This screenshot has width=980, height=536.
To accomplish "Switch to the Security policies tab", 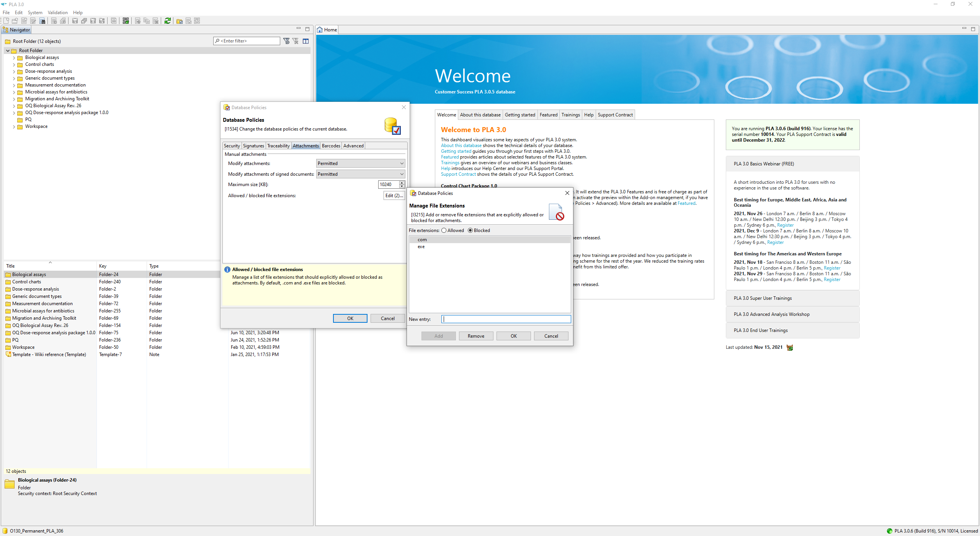I will tap(232, 146).
